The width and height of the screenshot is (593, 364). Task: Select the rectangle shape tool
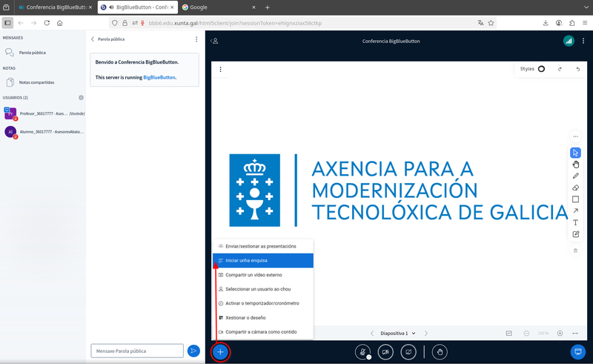pyautogui.click(x=576, y=199)
